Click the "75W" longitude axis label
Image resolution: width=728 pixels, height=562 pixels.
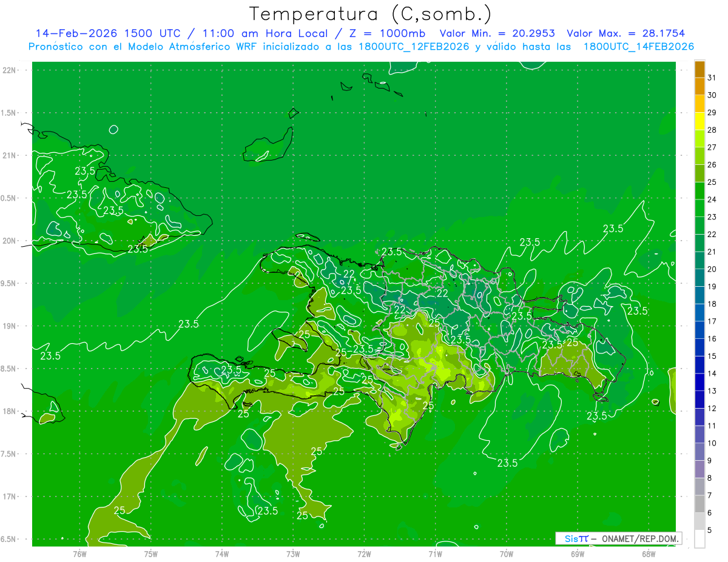(x=151, y=554)
